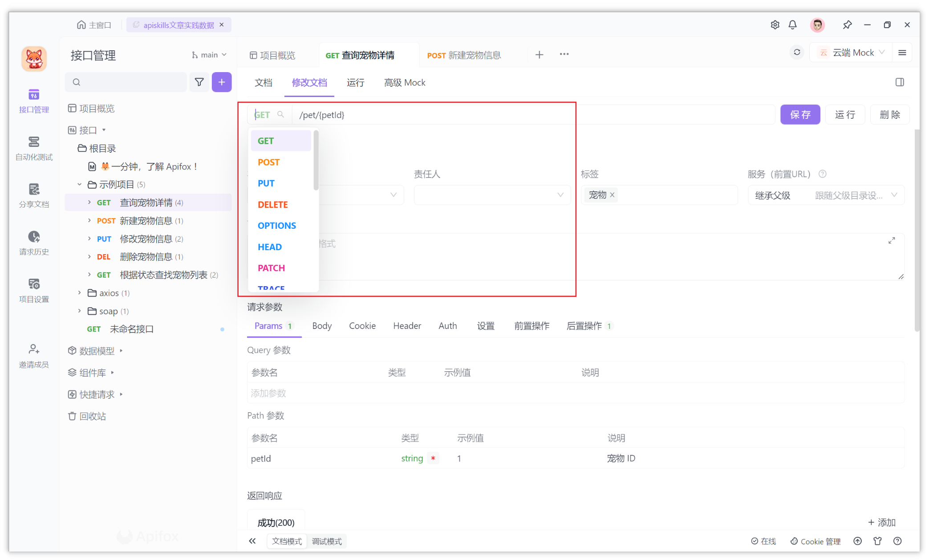This screenshot has width=929, height=560.
Task: Open 请求历史 from the left sidebar
Action: (33, 243)
